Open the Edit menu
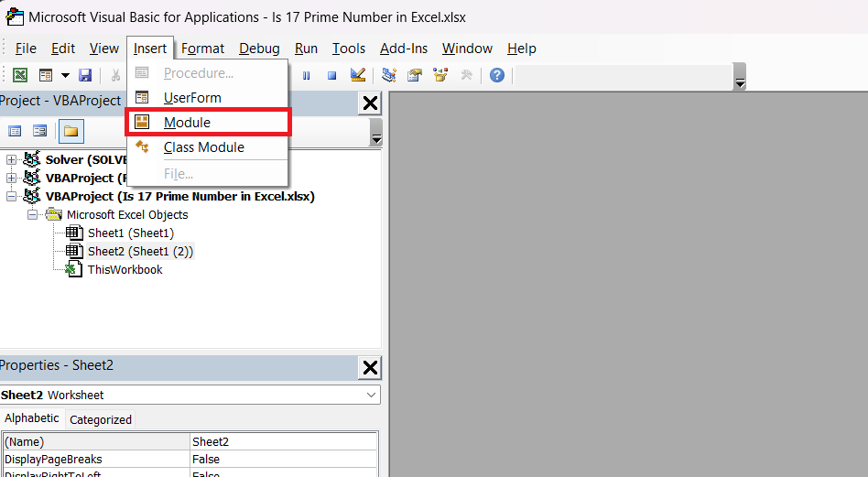This screenshot has width=868, height=477. click(x=63, y=49)
